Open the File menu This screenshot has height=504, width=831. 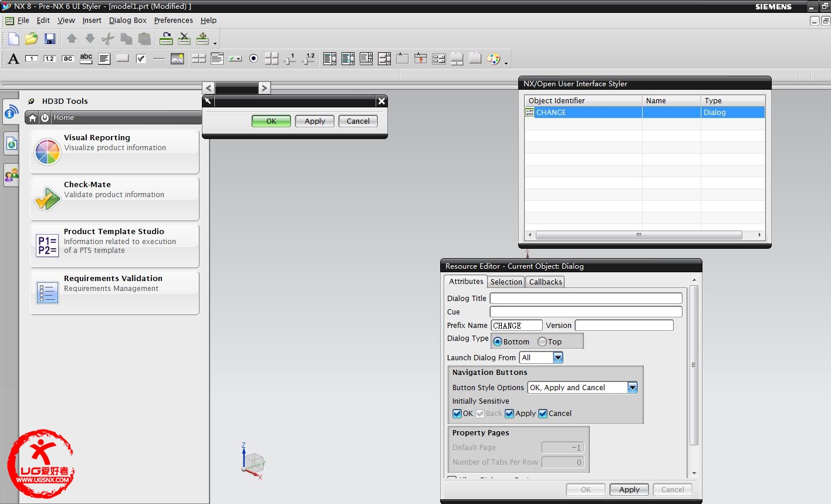tap(23, 21)
